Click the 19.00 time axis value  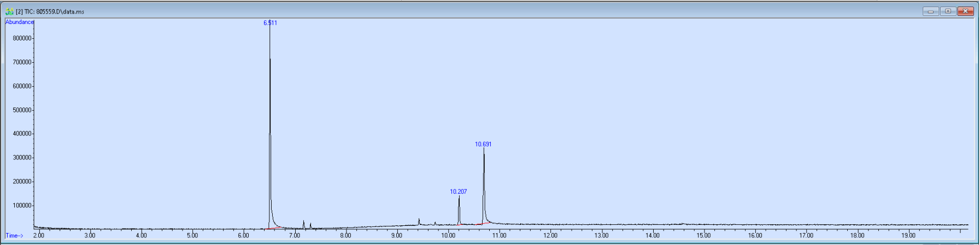(x=908, y=236)
